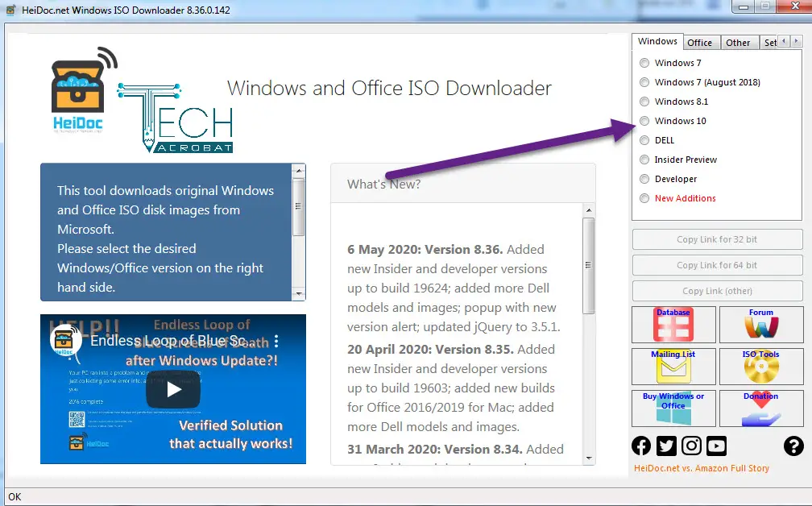Screen dimensions: 812x506
Task: Select the Windows 10 radio button
Action: 644,121
